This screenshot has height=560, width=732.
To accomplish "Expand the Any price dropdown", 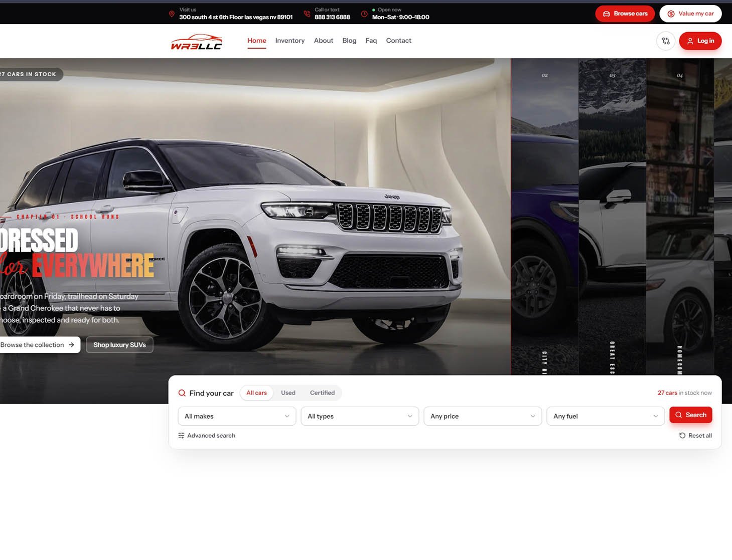I will (x=483, y=416).
